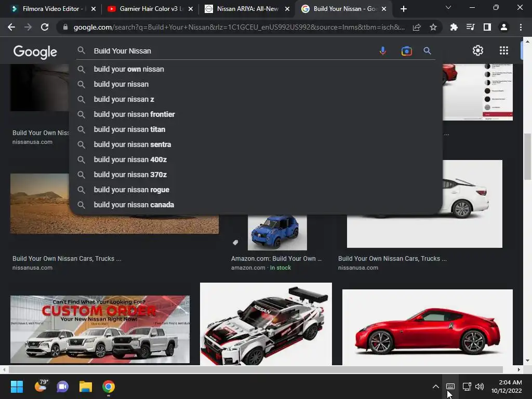This screenshot has height=399, width=532.
Task: Open the blue toy car Amazon thumbnail
Action: coord(277,232)
